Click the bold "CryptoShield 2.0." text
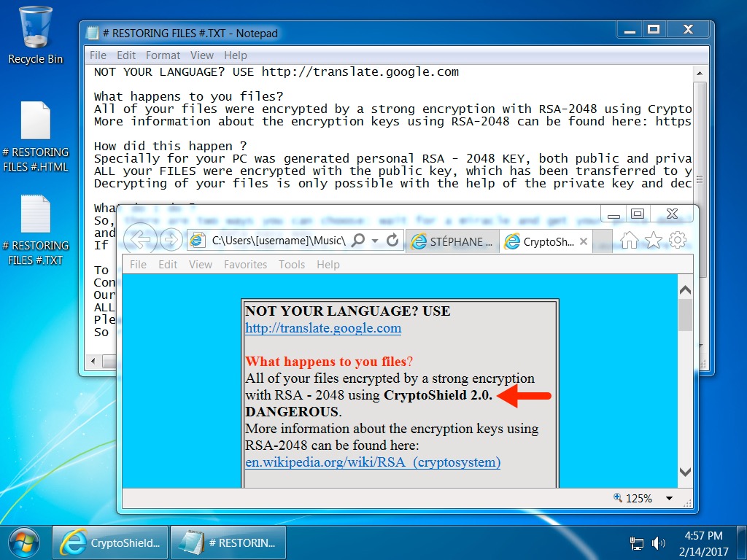 [438, 395]
